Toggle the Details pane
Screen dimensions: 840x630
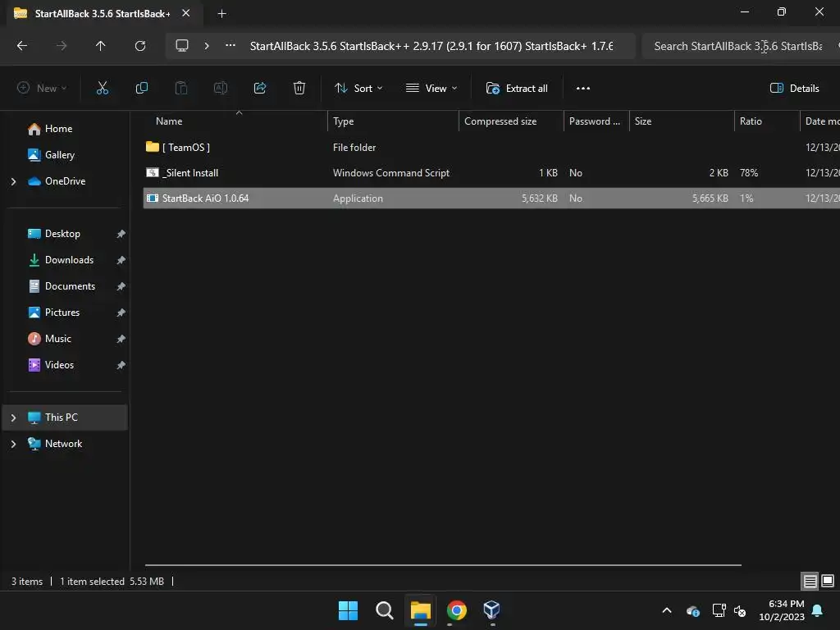794,89
